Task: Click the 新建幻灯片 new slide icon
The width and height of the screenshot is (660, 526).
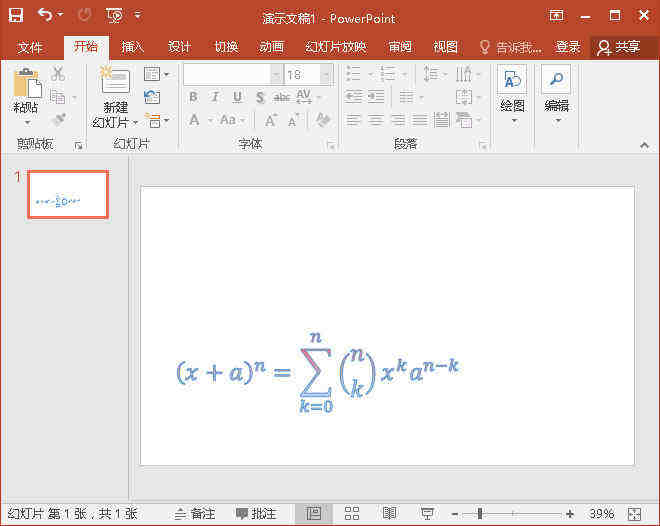Action: pos(115,80)
